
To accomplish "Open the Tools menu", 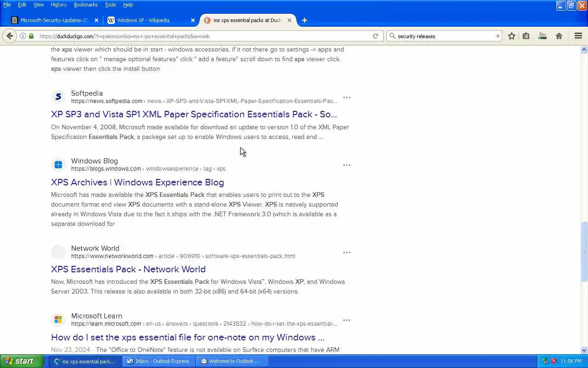I will click(110, 5).
